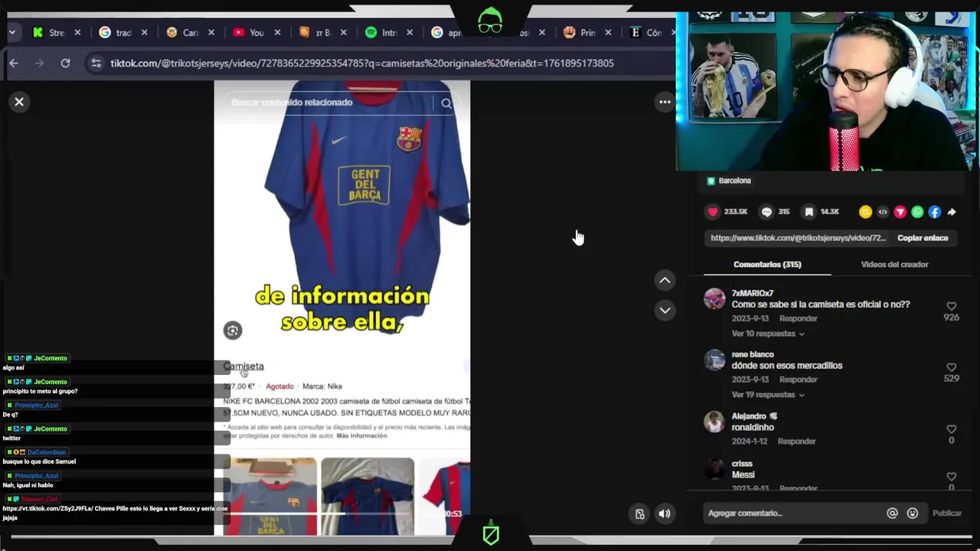
Task: Click commenter name rene blanco
Action: [753, 354]
